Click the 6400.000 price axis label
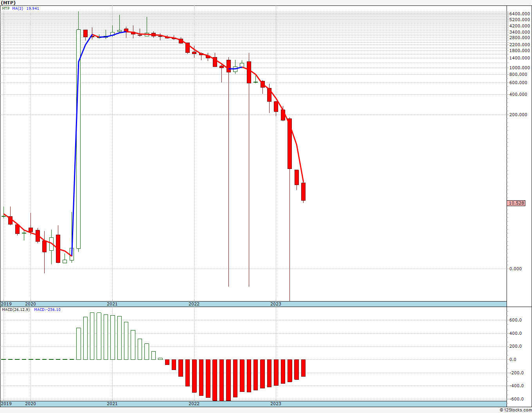532x413 pixels. [x=519, y=14]
